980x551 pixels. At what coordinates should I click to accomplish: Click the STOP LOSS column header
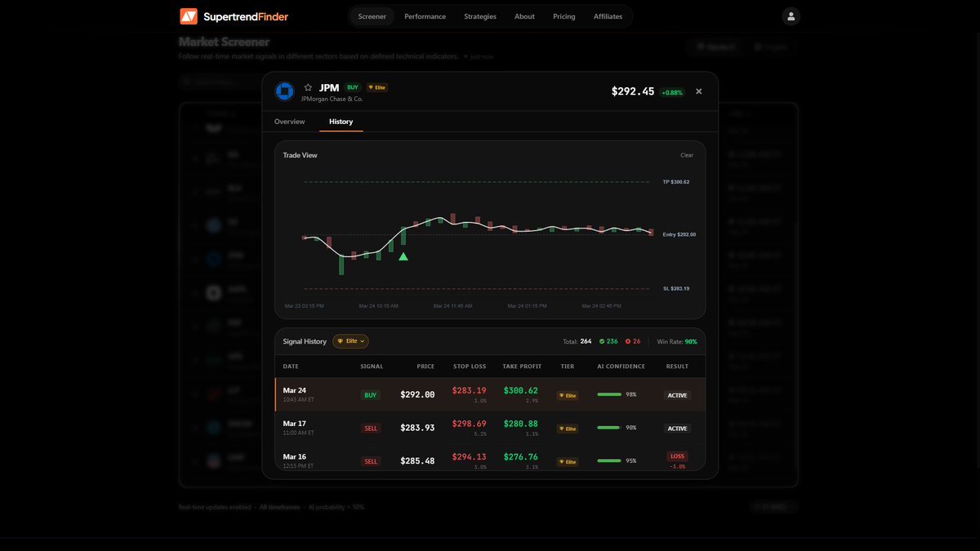tap(470, 367)
